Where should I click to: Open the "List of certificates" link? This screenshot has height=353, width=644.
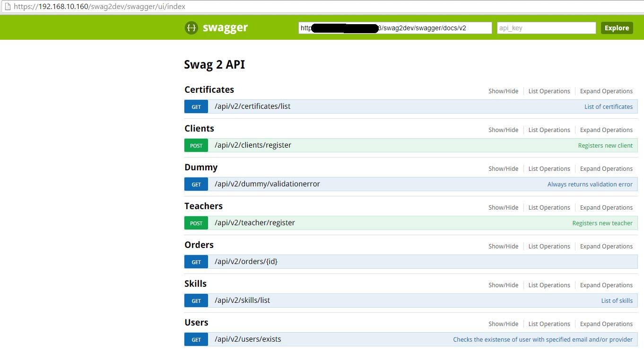tap(609, 106)
